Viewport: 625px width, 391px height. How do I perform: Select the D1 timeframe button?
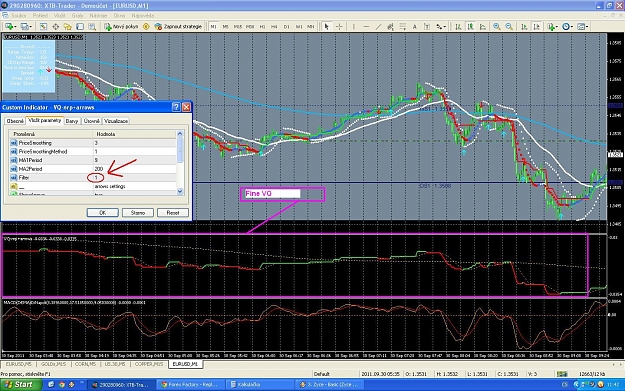[x=287, y=27]
